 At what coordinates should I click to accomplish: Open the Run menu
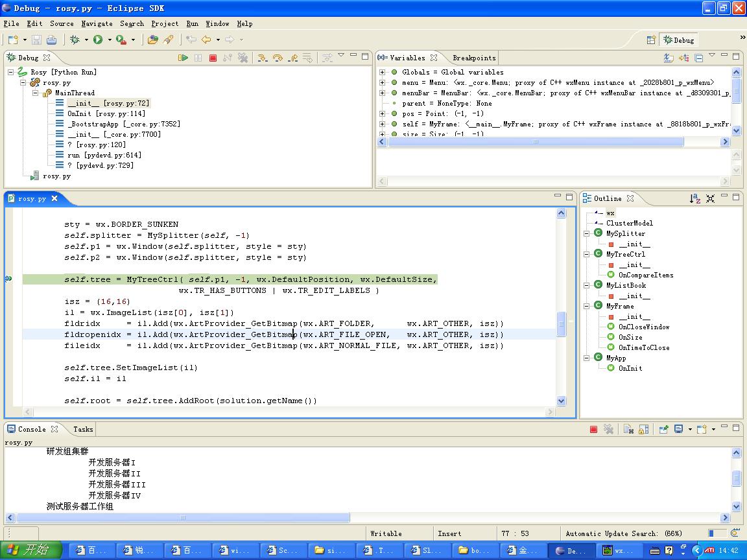coord(193,23)
